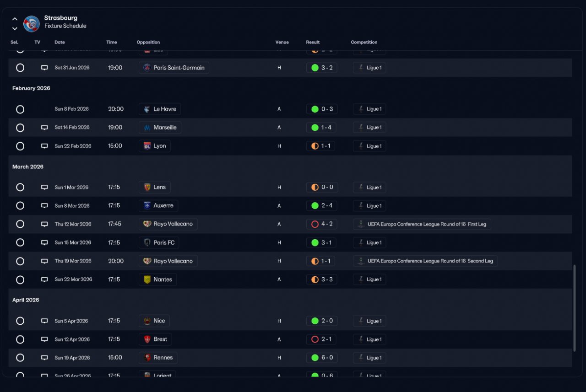Choose the Nice fixture selection circle
The width and height of the screenshot is (586, 392).
point(20,321)
